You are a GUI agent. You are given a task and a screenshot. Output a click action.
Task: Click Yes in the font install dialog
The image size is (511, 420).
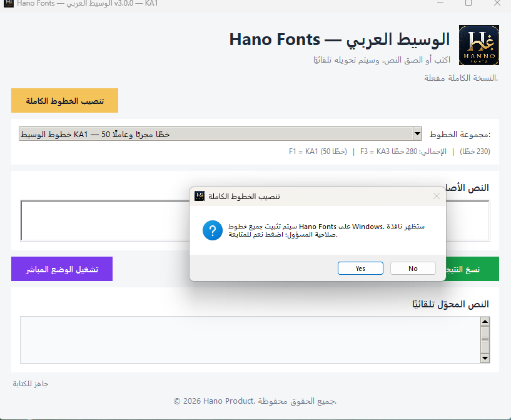[360, 269]
